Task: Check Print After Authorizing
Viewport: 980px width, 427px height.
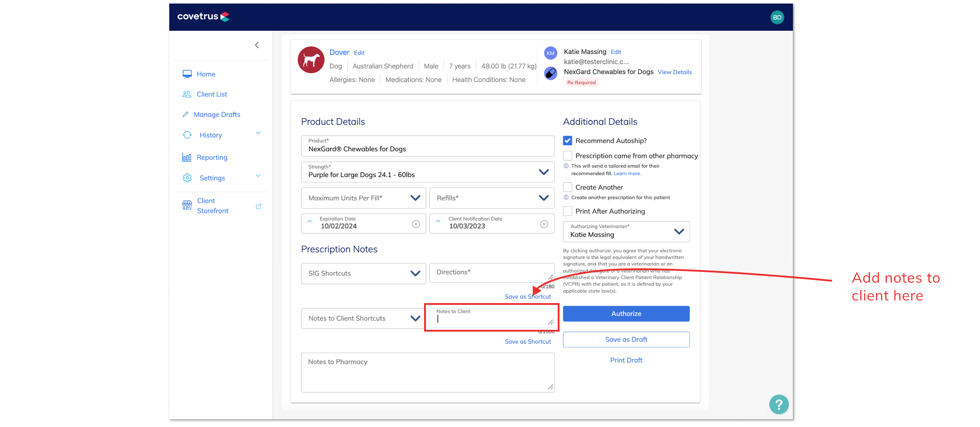Action: tap(567, 211)
